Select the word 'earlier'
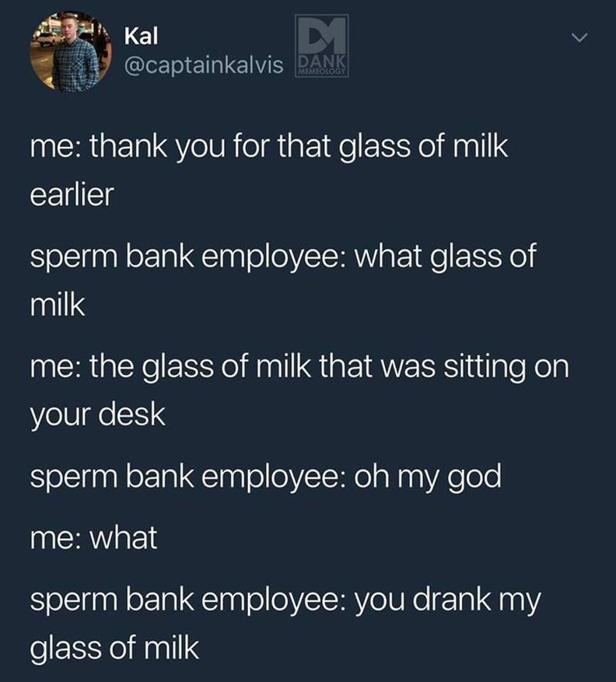 72,194
